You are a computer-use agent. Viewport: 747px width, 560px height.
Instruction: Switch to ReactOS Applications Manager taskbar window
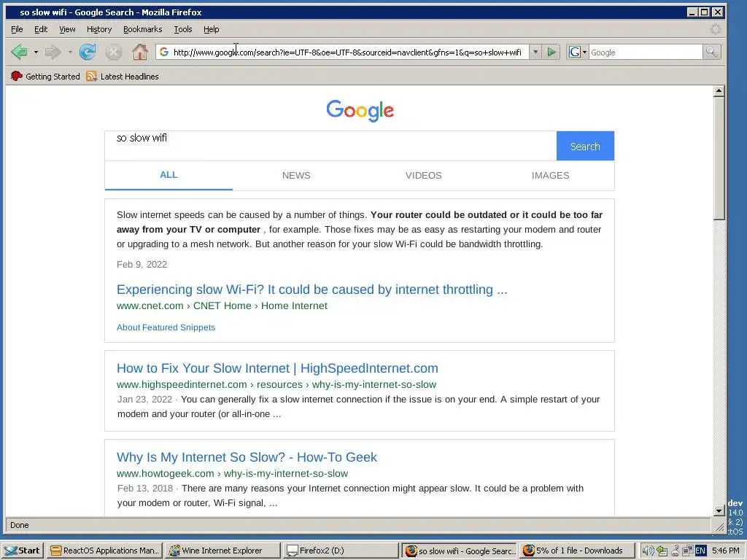(104, 551)
